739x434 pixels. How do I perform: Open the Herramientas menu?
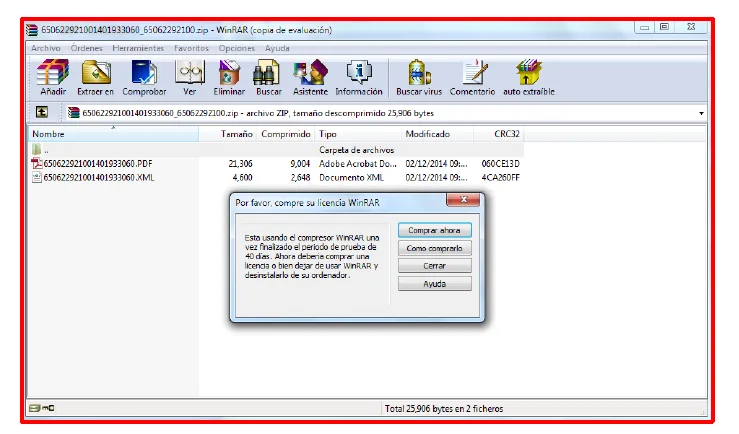(x=138, y=48)
